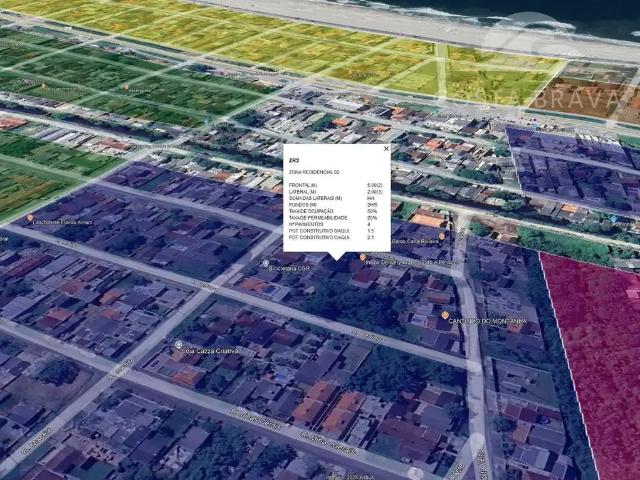Click the Bicicletaria CGR map pin
Image resolution: width=640 pixels, height=480 pixels.
pyautogui.click(x=266, y=264)
